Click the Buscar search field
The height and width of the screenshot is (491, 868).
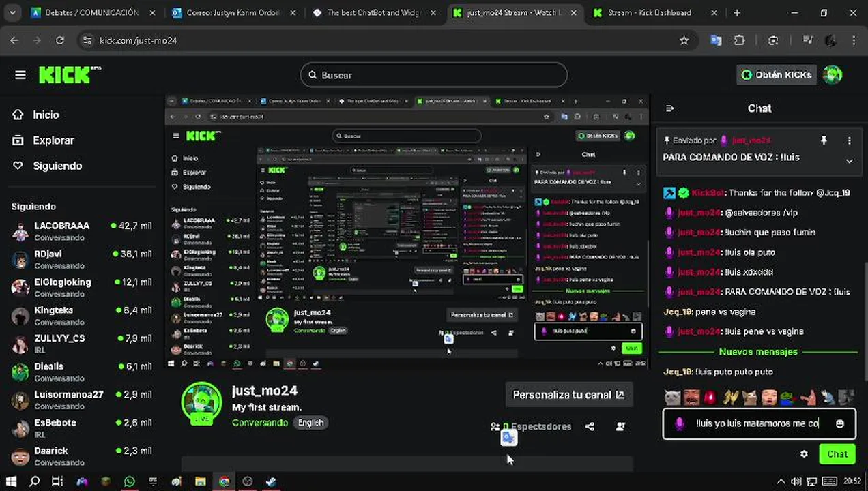(434, 75)
